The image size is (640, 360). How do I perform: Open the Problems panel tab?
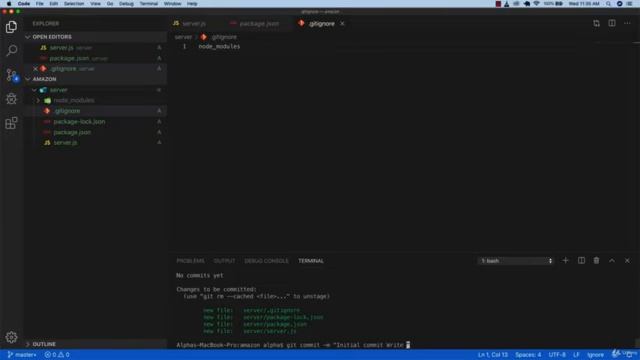(190, 261)
